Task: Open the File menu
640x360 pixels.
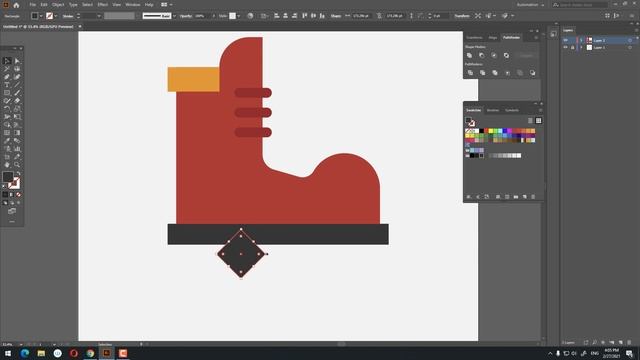Action: 33,5
